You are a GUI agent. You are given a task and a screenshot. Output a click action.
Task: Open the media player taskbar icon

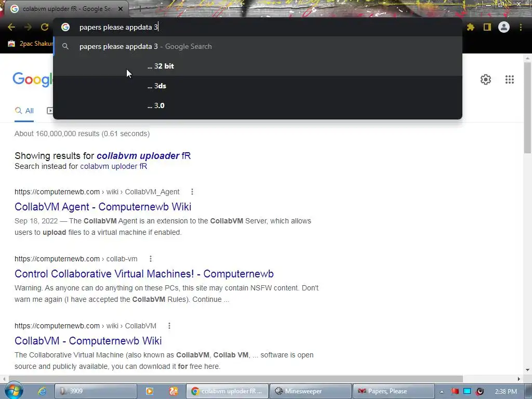149,391
